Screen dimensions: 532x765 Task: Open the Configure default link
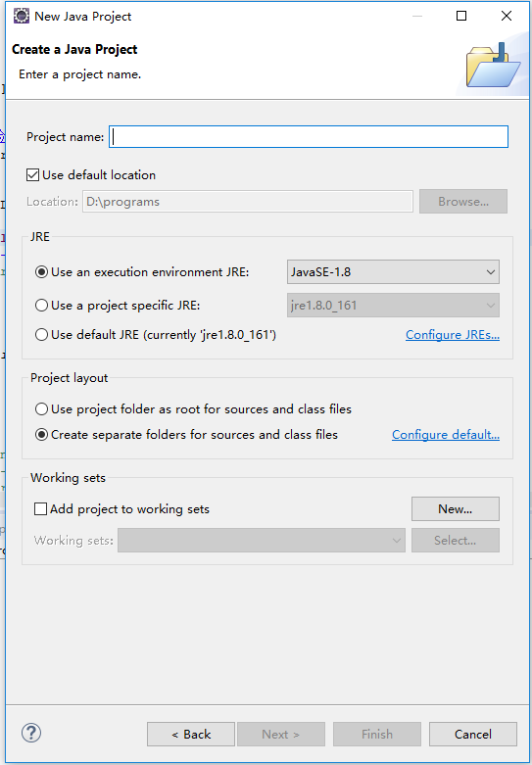coord(446,434)
